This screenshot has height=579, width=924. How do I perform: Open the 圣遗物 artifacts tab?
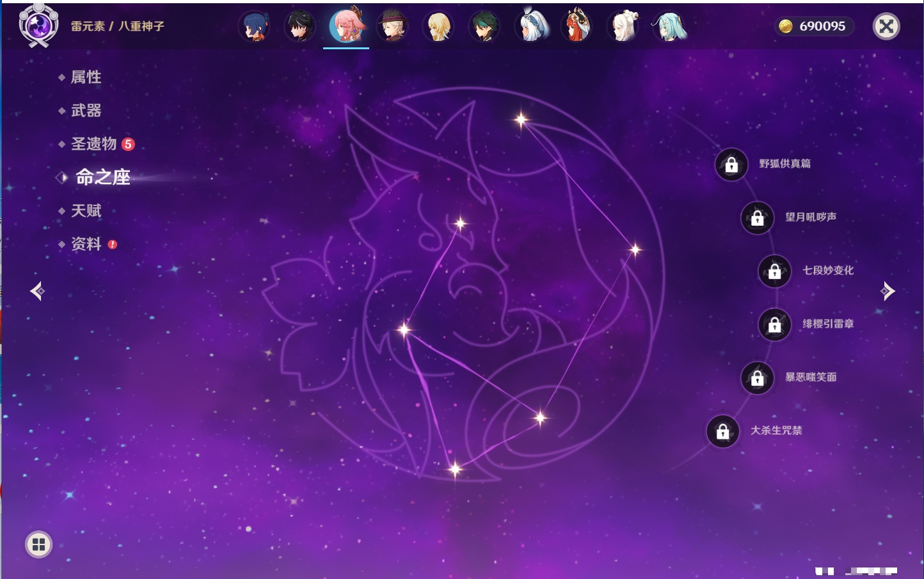(93, 144)
